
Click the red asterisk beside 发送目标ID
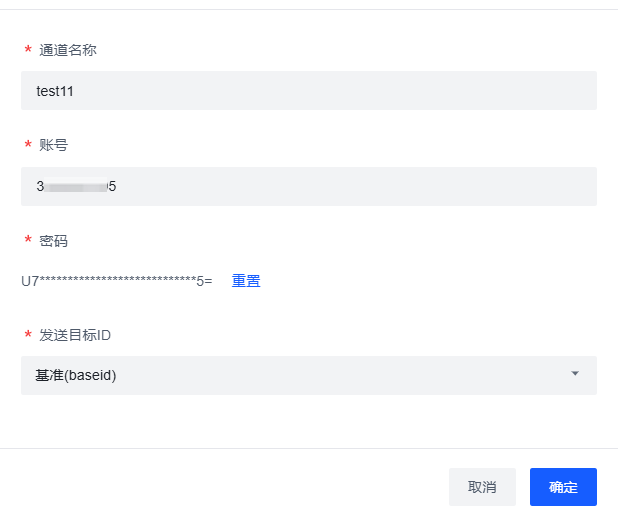[28, 335]
